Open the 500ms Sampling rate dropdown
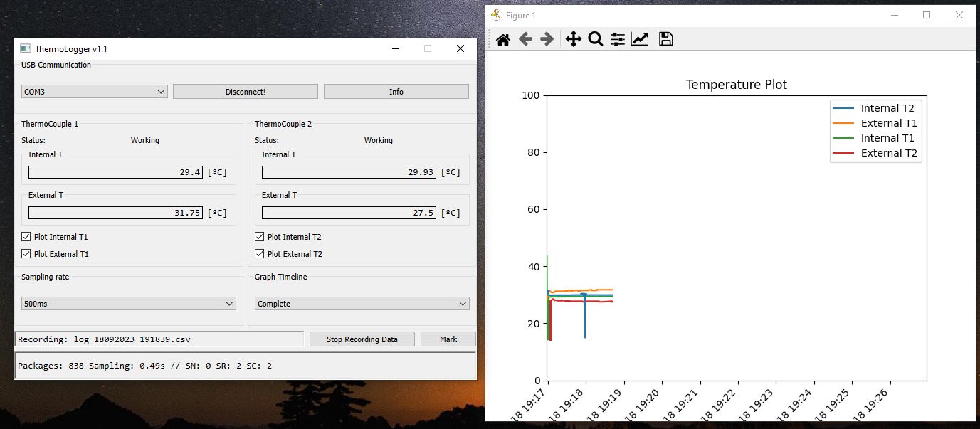 click(129, 304)
